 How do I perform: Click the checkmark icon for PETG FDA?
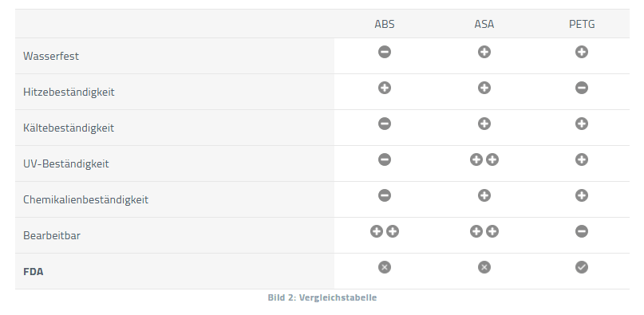582,267
